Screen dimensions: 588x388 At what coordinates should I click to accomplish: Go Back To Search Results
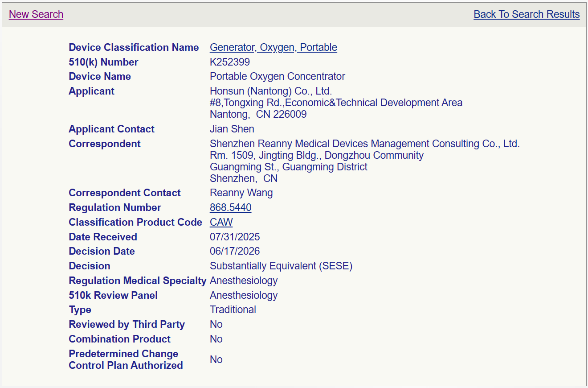pos(527,14)
